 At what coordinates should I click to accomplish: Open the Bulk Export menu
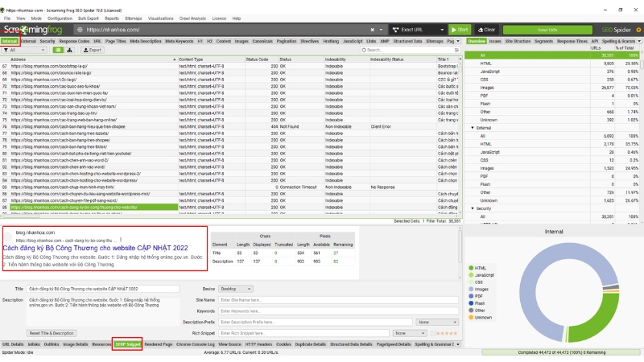pyautogui.click(x=89, y=19)
